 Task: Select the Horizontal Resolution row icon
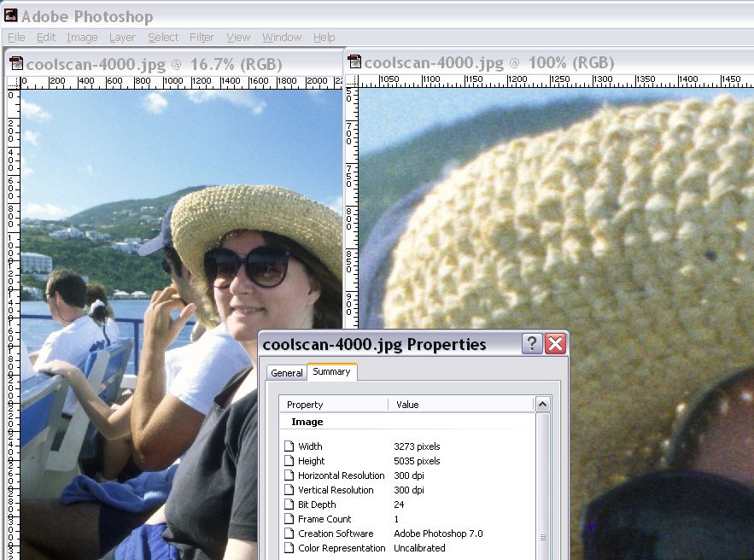(289, 475)
